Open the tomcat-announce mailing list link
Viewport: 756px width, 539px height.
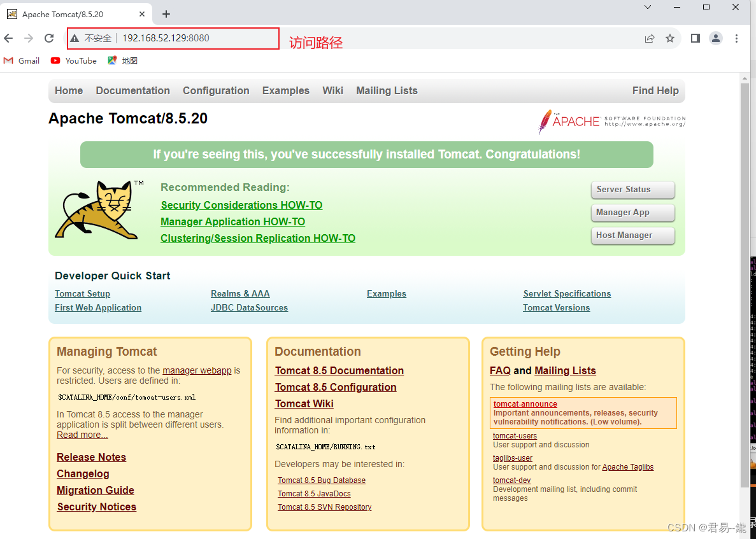point(525,404)
